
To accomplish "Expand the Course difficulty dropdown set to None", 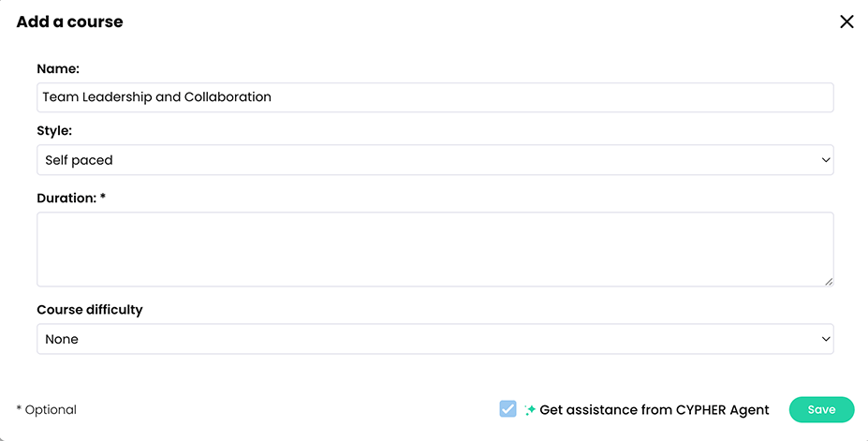I will click(434, 339).
